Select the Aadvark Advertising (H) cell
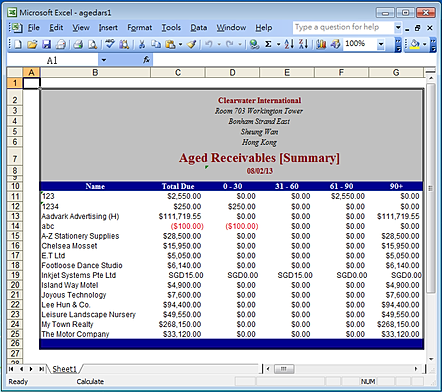Screen dimensions: 442x392 95,216
